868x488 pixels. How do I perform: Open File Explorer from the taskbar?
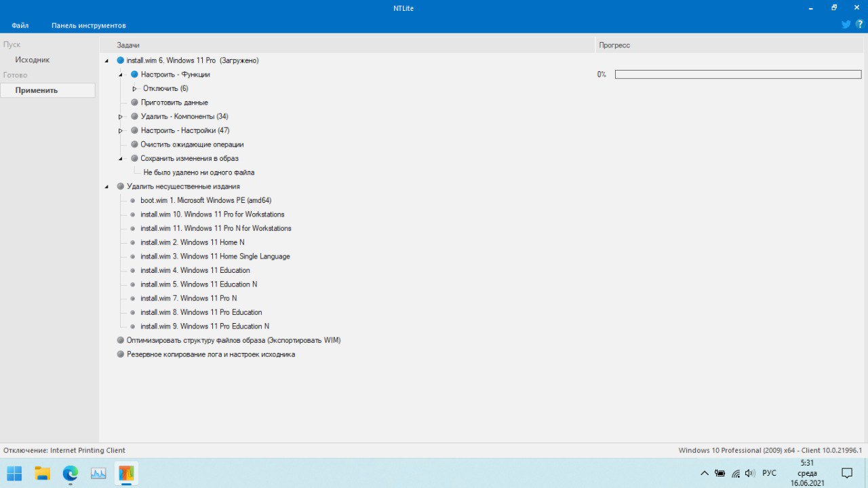[43, 473]
